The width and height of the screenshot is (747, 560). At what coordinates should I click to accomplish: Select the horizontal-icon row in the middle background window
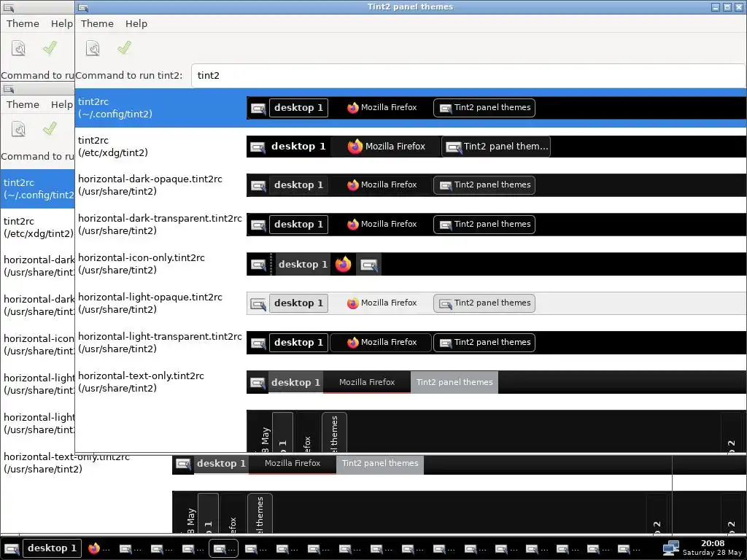coord(38,345)
